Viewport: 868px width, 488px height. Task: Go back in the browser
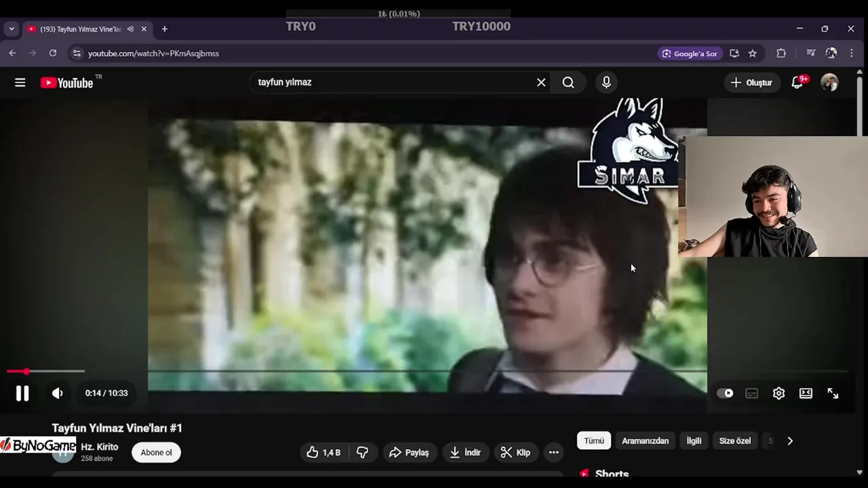tap(12, 53)
